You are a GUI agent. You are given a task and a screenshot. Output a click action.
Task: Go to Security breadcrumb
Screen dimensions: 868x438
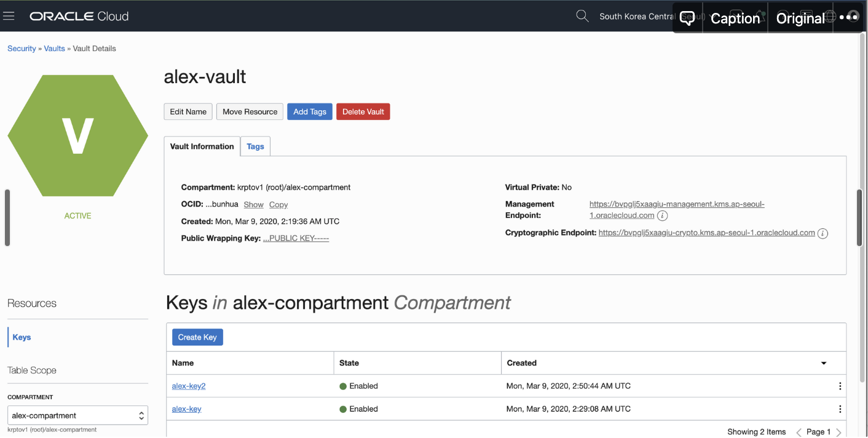(22, 49)
